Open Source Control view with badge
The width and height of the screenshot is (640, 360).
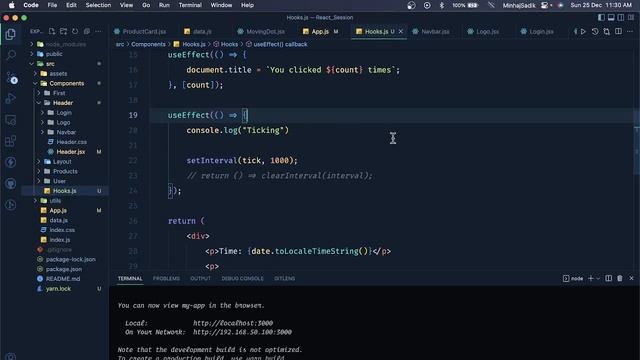(x=11, y=77)
